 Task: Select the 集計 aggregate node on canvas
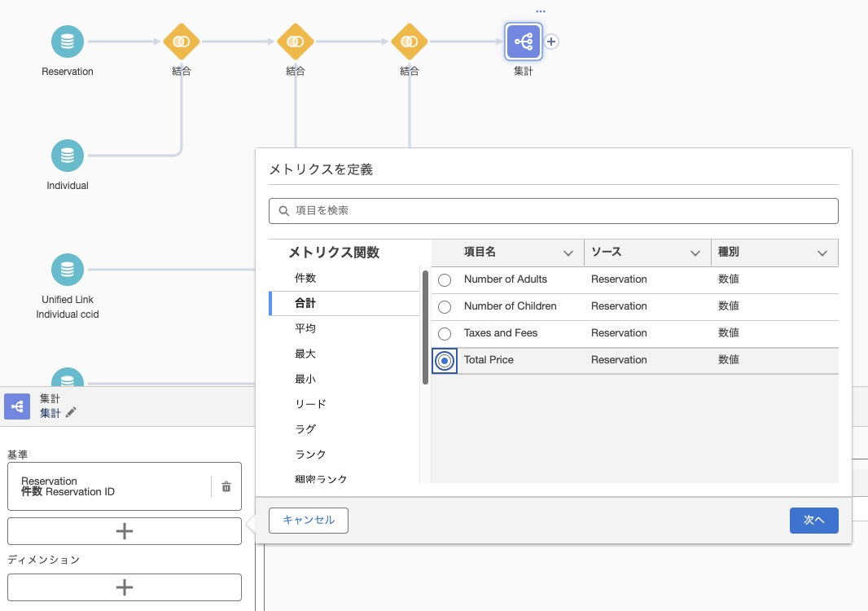tap(523, 42)
